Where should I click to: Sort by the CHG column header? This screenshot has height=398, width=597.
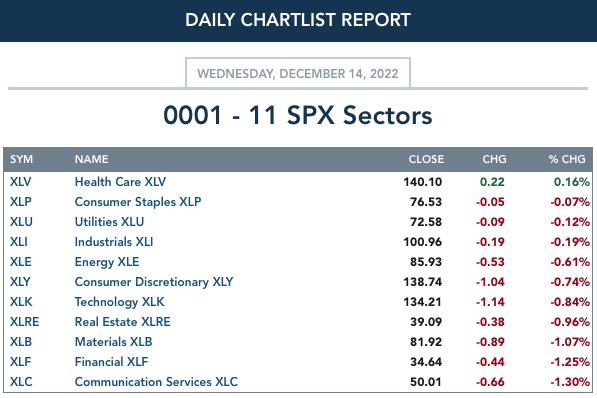[x=494, y=159]
